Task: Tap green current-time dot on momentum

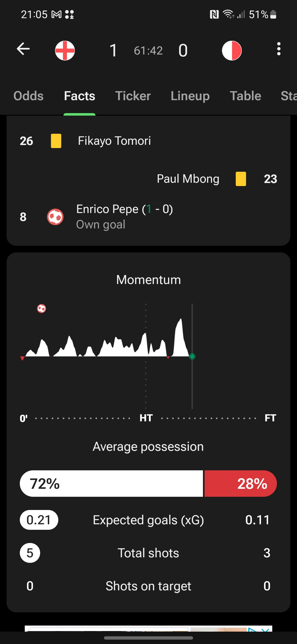Action: click(x=192, y=356)
